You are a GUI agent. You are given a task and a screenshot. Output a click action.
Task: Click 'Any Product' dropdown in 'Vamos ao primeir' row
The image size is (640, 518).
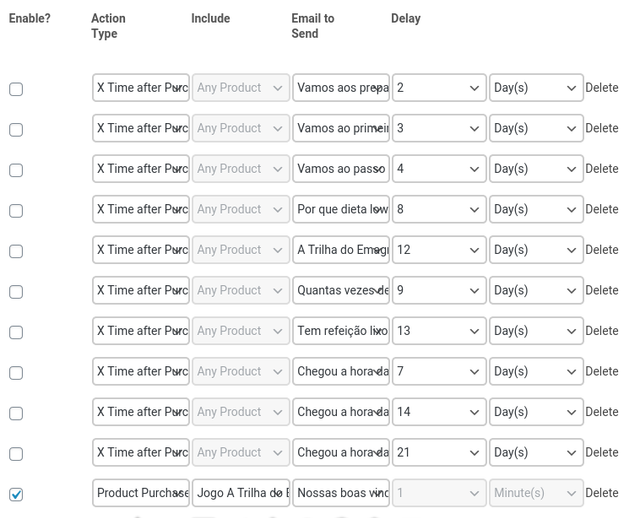[241, 128]
